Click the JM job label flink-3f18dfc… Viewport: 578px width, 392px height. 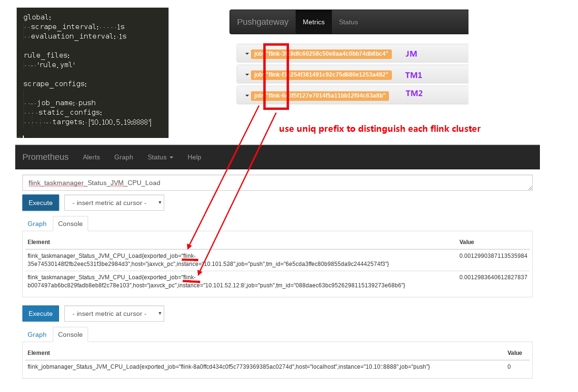(x=321, y=54)
